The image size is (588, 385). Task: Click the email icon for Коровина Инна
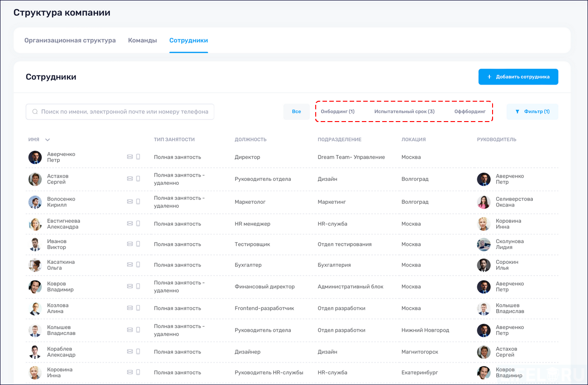tap(129, 372)
